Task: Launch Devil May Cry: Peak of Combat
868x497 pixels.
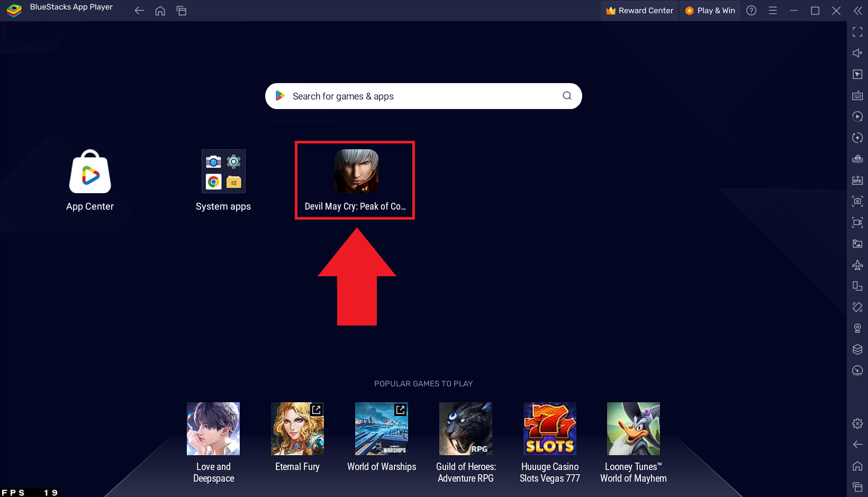Action: 355,180
